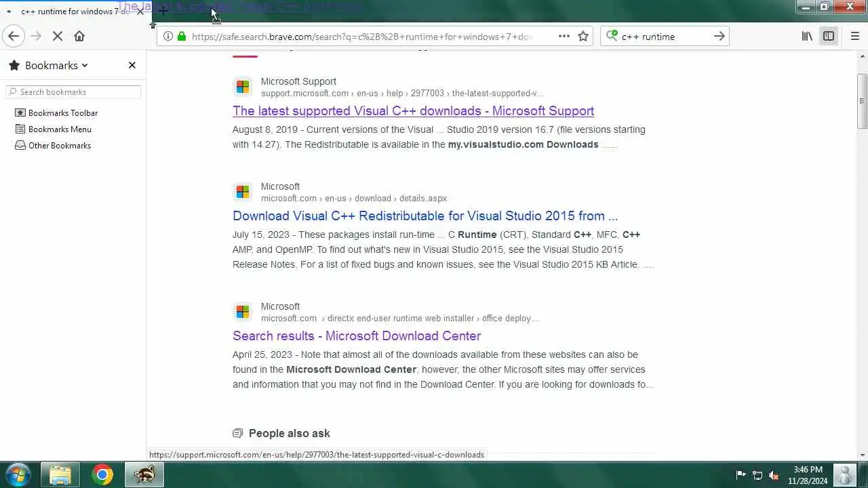Click the greyed-out forward arrow
This screenshot has width=868, height=488.
click(36, 37)
